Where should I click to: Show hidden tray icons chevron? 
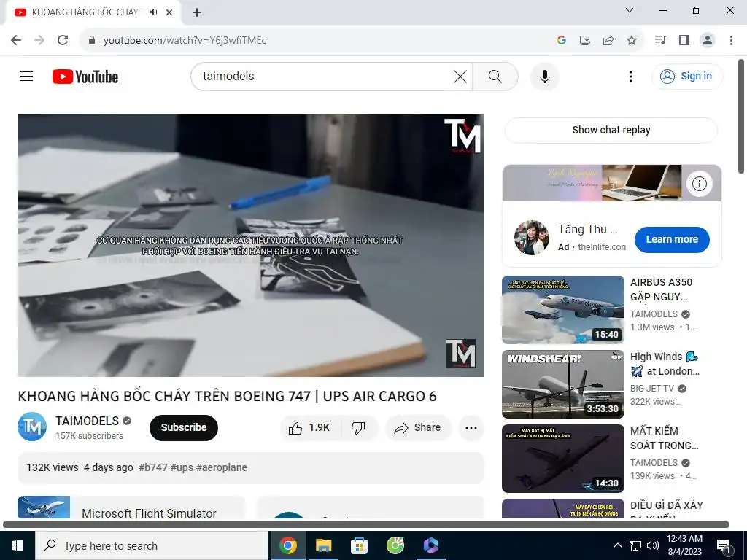tap(617, 545)
